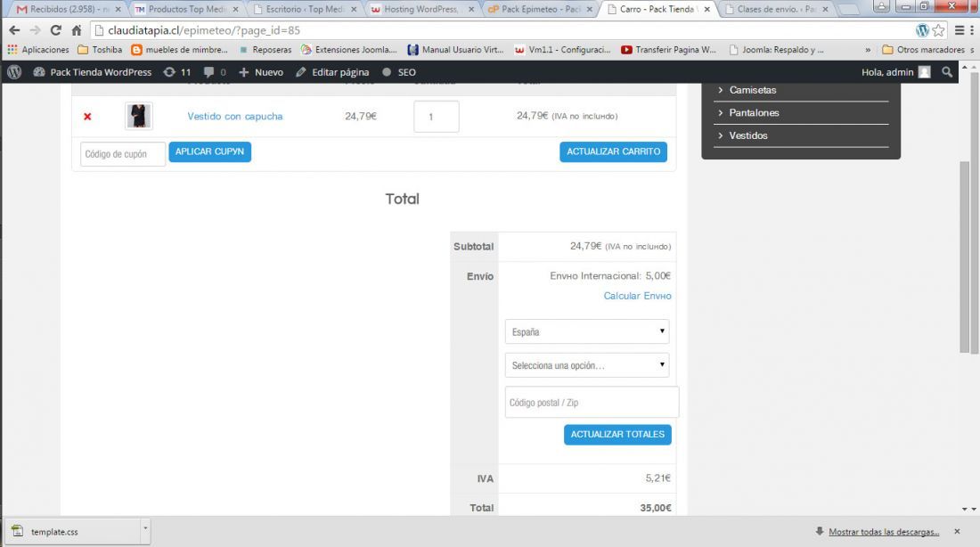Open the updates counter showing 11
Screen dimensions: 980x547
click(177, 72)
